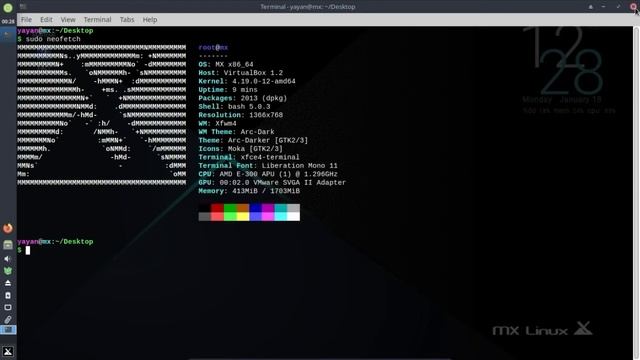This screenshot has width=640, height=360.
Task: Click the white color block
Action: click(293, 216)
